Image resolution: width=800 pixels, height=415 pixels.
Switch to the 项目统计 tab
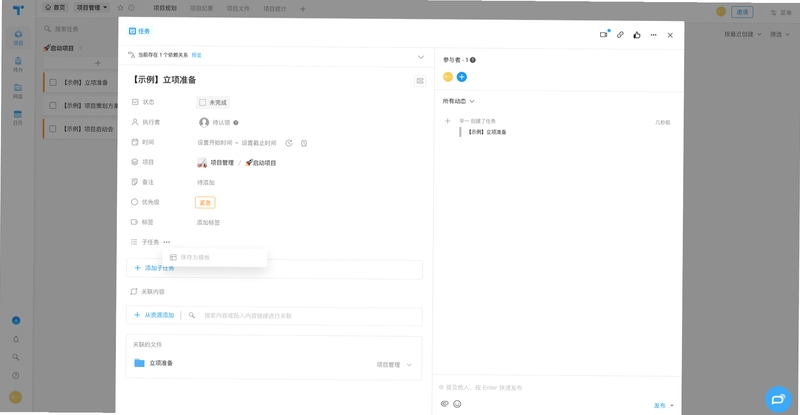pos(275,8)
